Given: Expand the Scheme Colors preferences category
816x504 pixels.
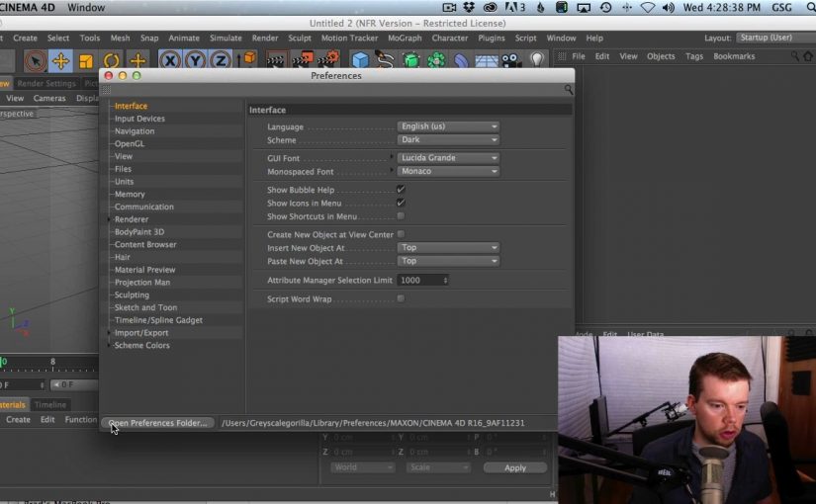Looking at the screenshot, I should (109, 345).
